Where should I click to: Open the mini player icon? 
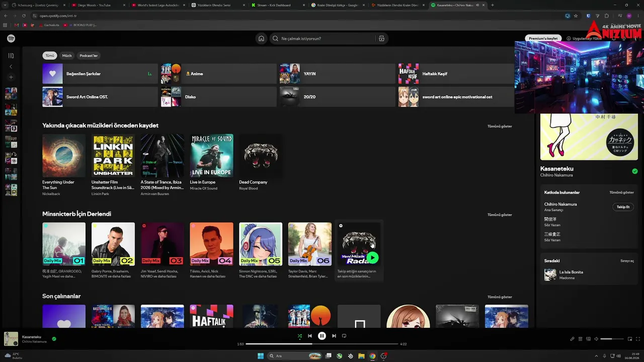[629, 339]
